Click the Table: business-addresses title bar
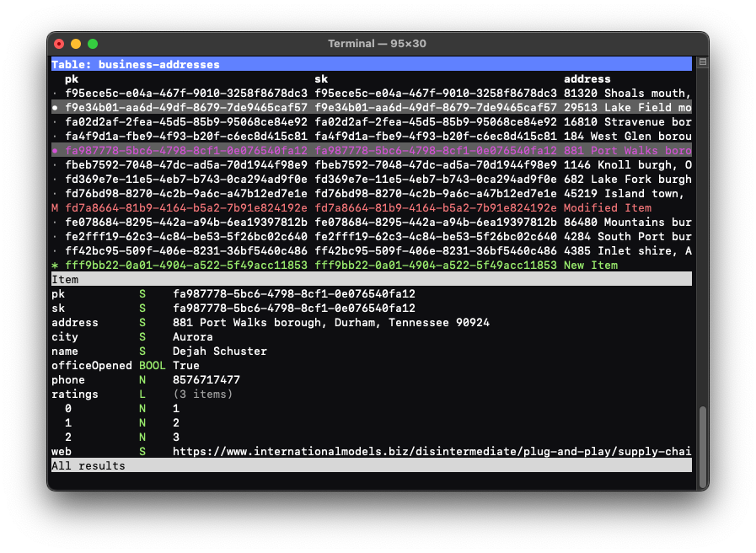The height and width of the screenshot is (553, 756). [135, 65]
